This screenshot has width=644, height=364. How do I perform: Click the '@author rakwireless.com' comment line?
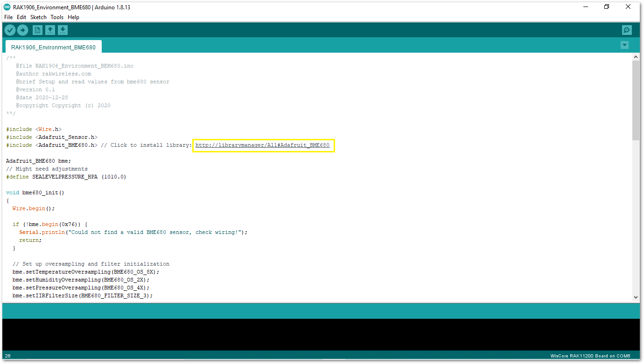click(53, 74)
